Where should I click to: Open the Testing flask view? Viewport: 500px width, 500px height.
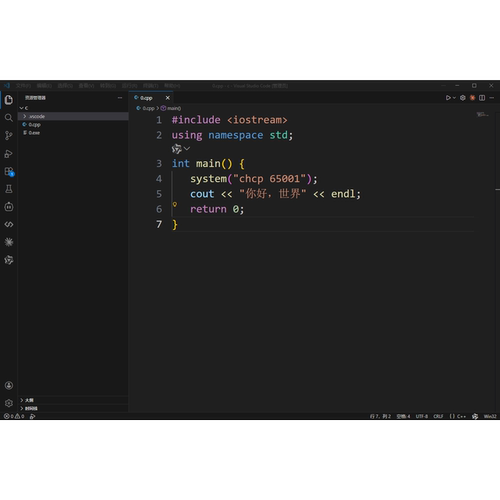pyautogui.click(x=9, y=189)
